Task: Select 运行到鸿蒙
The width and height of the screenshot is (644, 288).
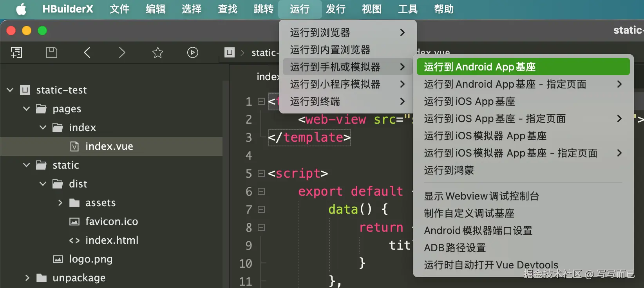Action: click(523, 170)
